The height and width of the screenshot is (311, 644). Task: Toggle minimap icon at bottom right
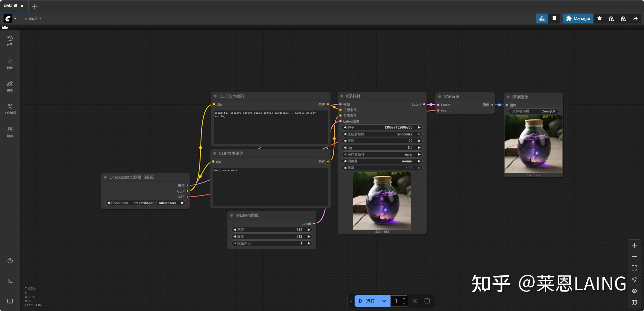634,302
